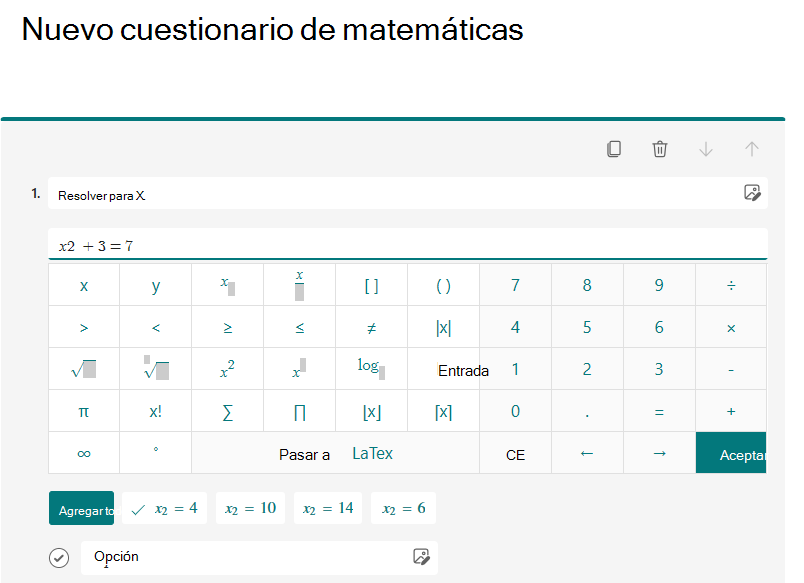
Task: Copy the question with the duplicate icon
Action: (x=614, y=149)
